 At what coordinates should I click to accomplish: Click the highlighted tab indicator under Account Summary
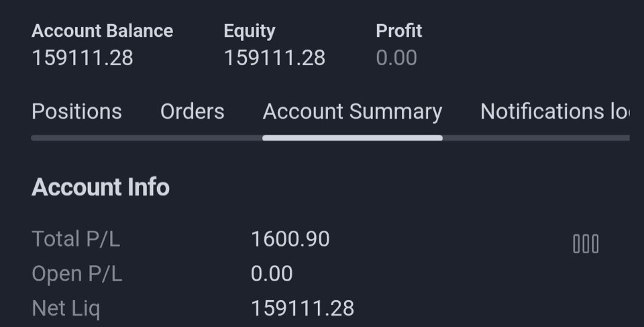tap(352, 138)
